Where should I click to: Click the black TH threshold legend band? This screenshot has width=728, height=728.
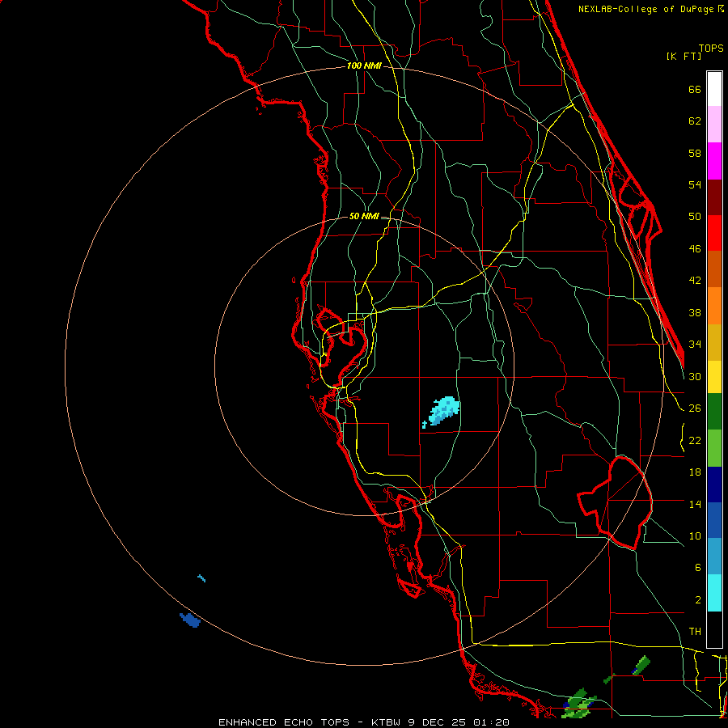click(x=714, y=629)
